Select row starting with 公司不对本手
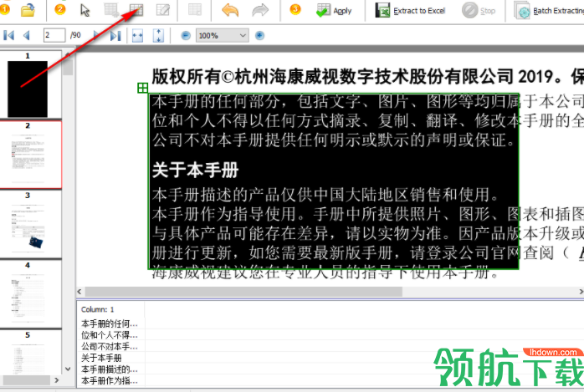Viewport: 584px width, 392px height. pyautogui.click(x=110, y=347)
